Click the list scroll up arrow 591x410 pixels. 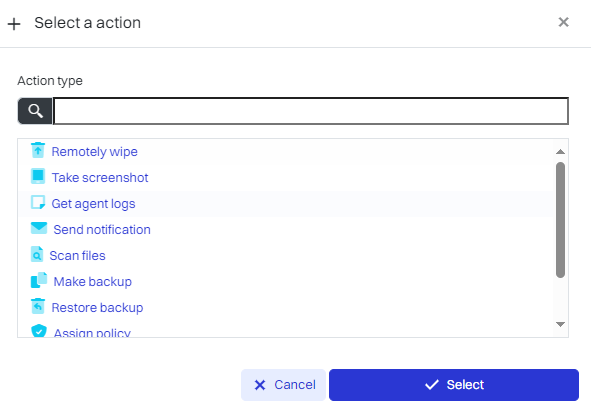pyautogui.click(x=560, y=151)
